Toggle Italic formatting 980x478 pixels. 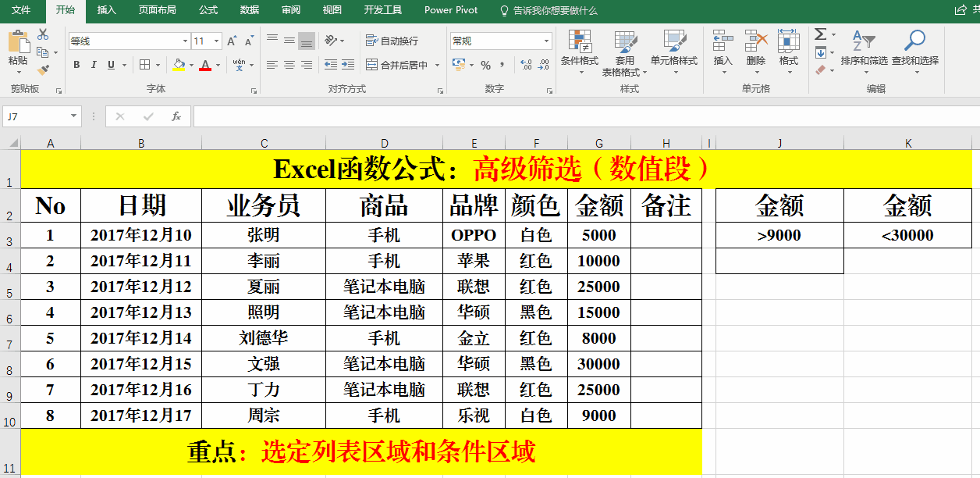[x=94, y=65]
